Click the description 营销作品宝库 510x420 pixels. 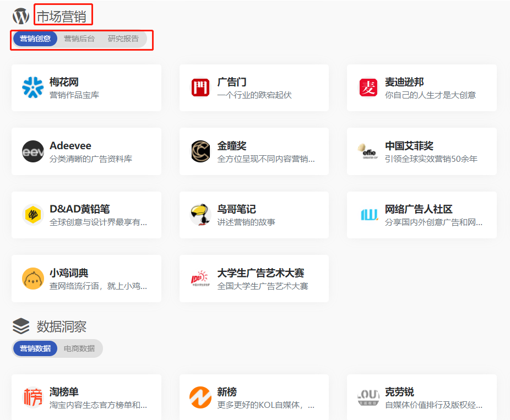tap(74, 95)
